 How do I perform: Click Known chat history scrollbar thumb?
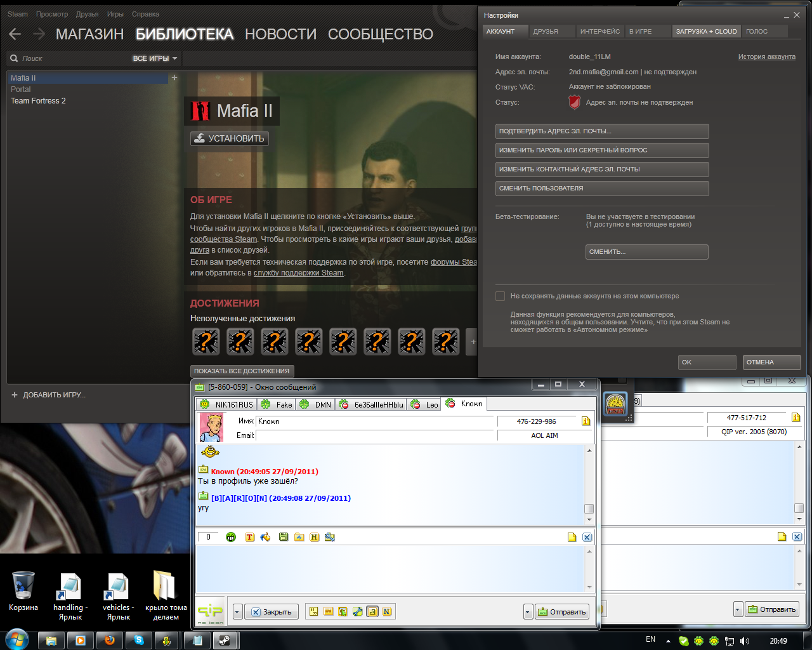click(x=589, y=509)
